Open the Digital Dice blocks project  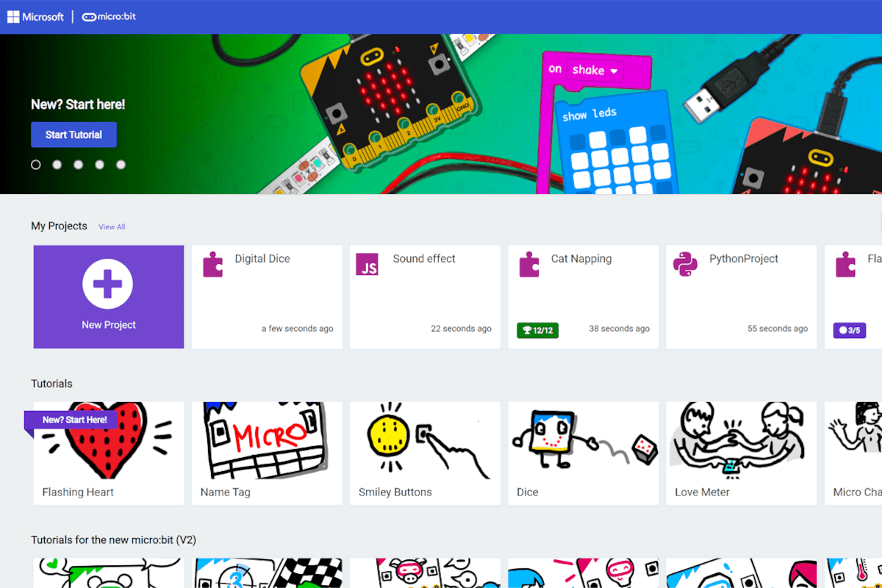click(267, 297)
